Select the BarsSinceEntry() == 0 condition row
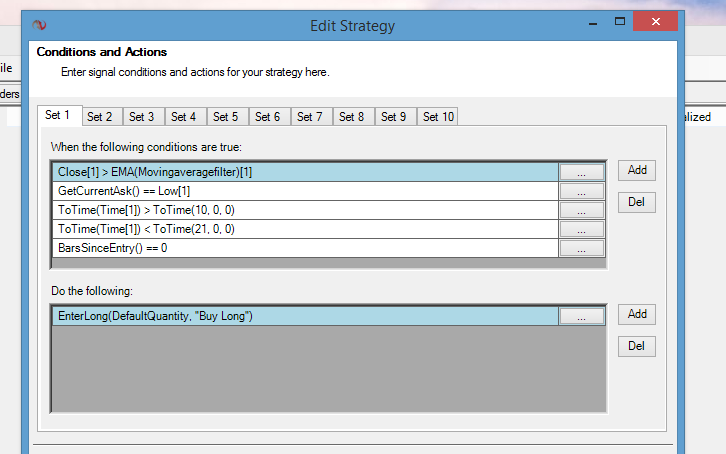The width and height of the screenshot is (726, 454). [300, 248]
